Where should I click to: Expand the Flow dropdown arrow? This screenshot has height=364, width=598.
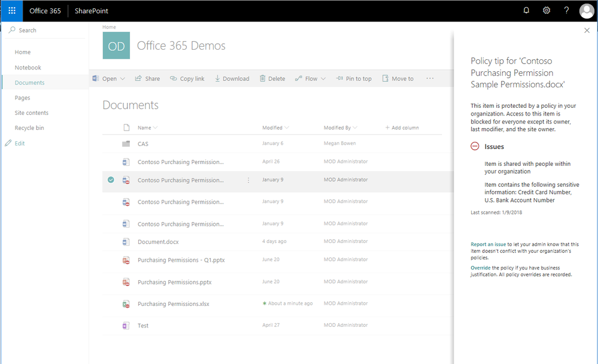(x=323, y=78)
